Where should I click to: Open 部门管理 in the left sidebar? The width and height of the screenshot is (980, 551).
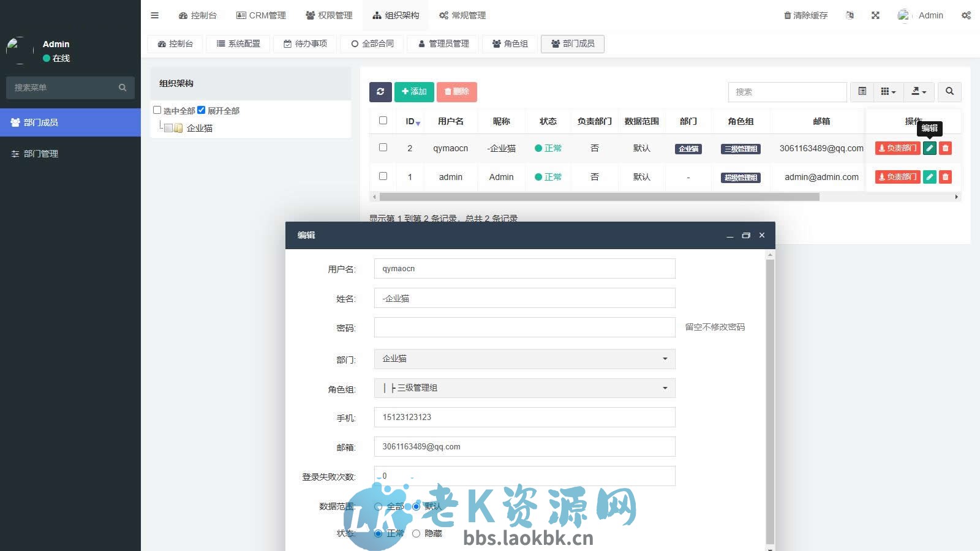click(x=40, y=153)
